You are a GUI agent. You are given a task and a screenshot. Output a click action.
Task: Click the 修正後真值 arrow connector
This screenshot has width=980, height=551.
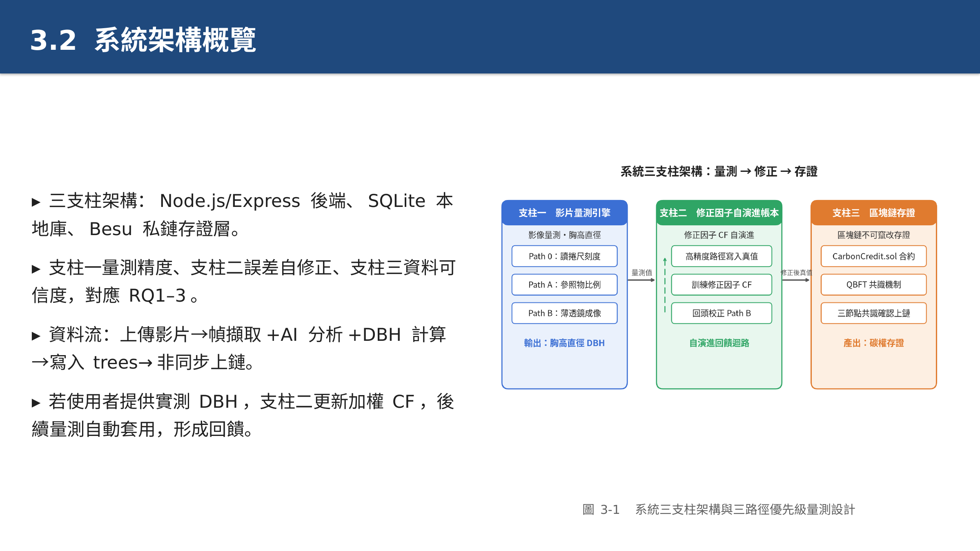796,280
